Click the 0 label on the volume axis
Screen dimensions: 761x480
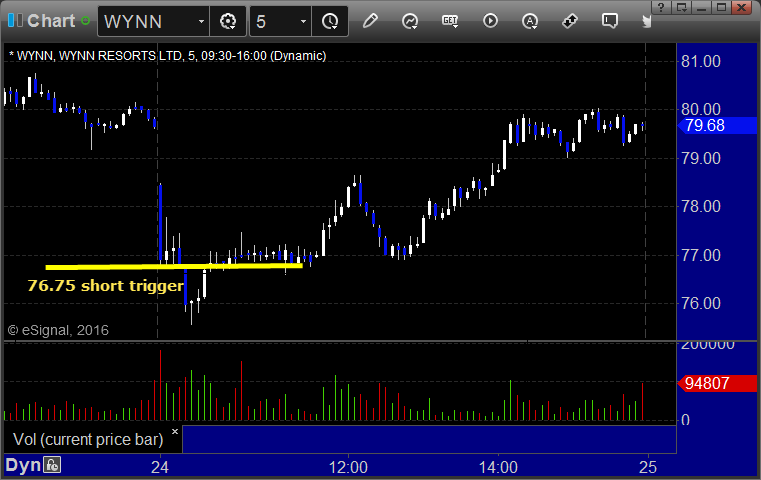click(x=685, y=419)
